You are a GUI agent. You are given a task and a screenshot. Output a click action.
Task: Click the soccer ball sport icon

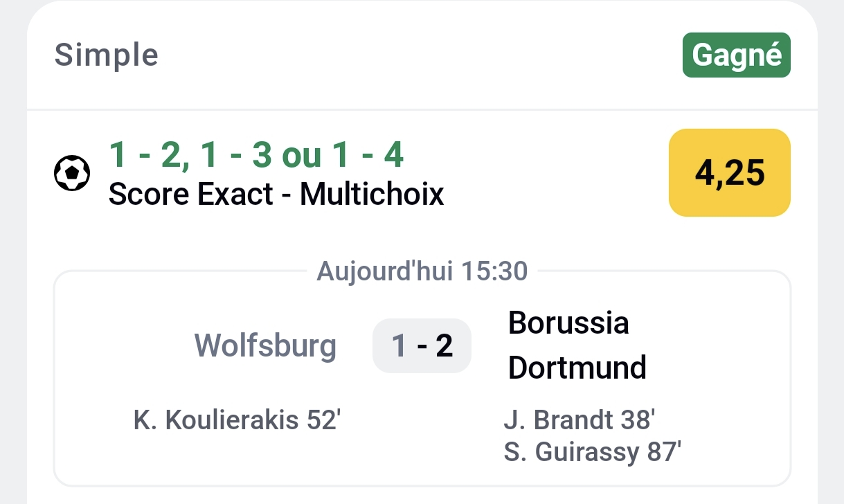coord(72,174)
